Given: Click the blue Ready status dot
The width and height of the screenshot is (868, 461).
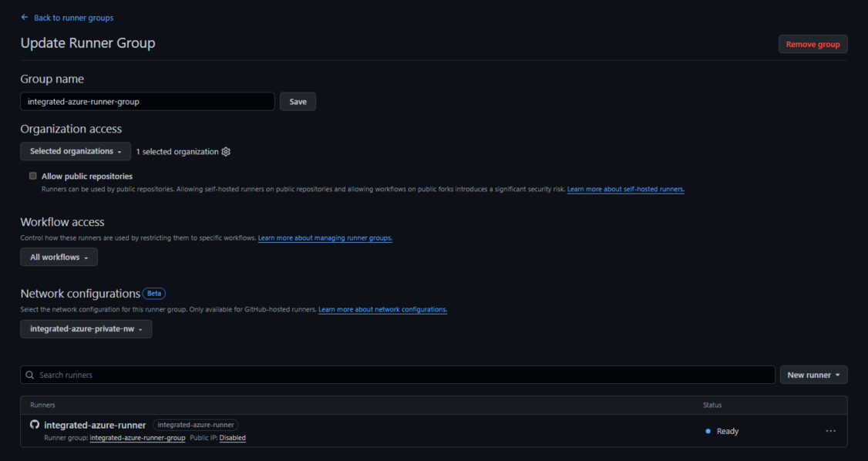Looking at the screenshot, I should pos(708,431).
